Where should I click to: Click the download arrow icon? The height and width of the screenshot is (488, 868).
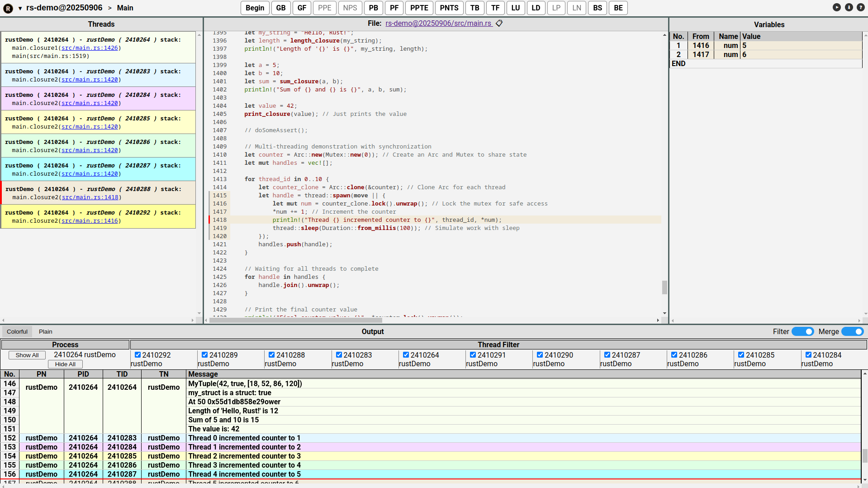pyautogui.click(x=849, y=7)
